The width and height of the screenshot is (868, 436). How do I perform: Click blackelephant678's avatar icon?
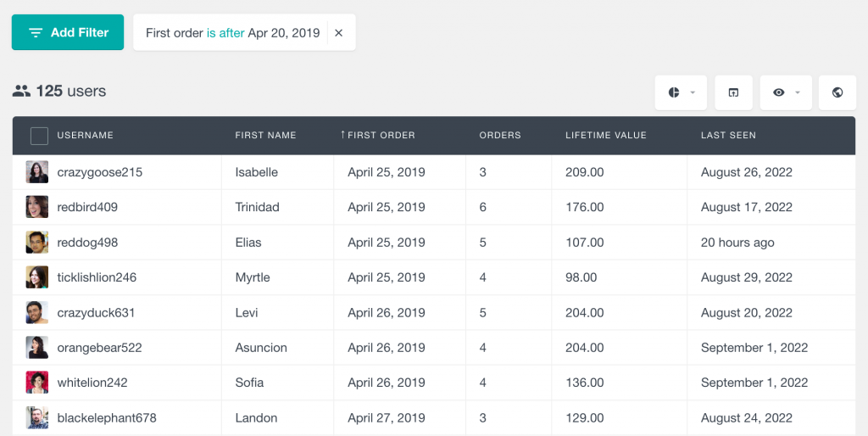pos(37,418)
